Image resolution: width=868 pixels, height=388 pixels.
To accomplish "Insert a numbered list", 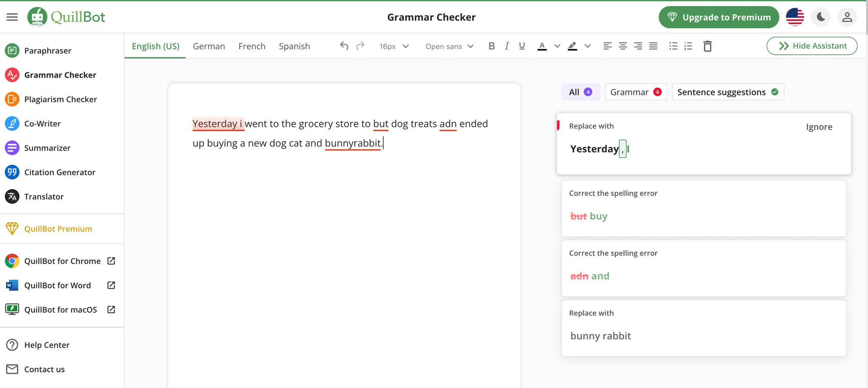I will pos(688,46).
